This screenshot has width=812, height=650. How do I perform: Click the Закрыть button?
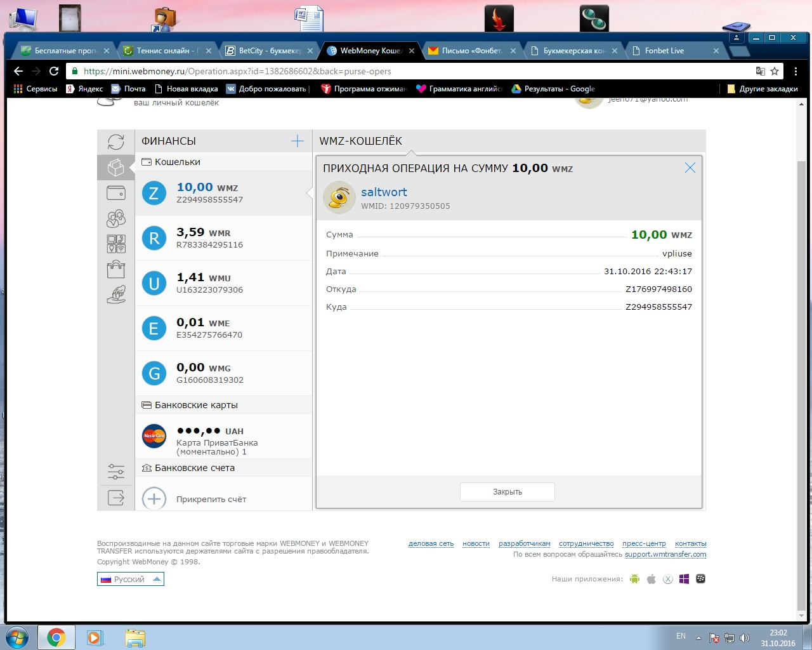[507, 492]
